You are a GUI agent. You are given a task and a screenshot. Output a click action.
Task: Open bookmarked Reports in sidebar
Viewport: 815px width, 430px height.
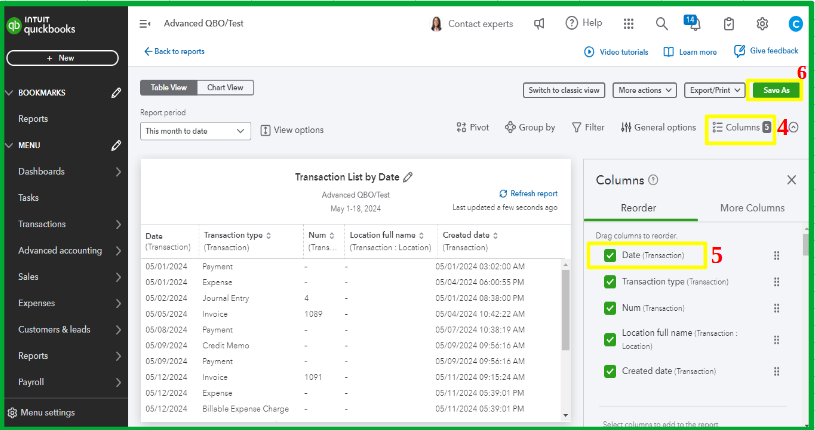(x=33, y=119)
